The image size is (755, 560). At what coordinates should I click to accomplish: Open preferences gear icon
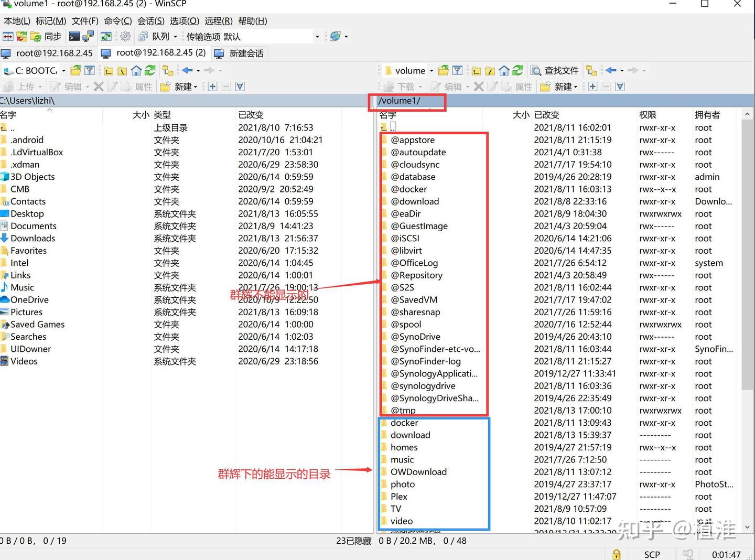click(x=125, y=36)
